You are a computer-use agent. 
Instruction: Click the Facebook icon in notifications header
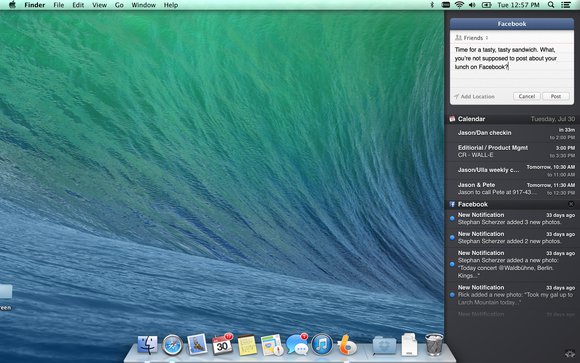pos(452,204)
